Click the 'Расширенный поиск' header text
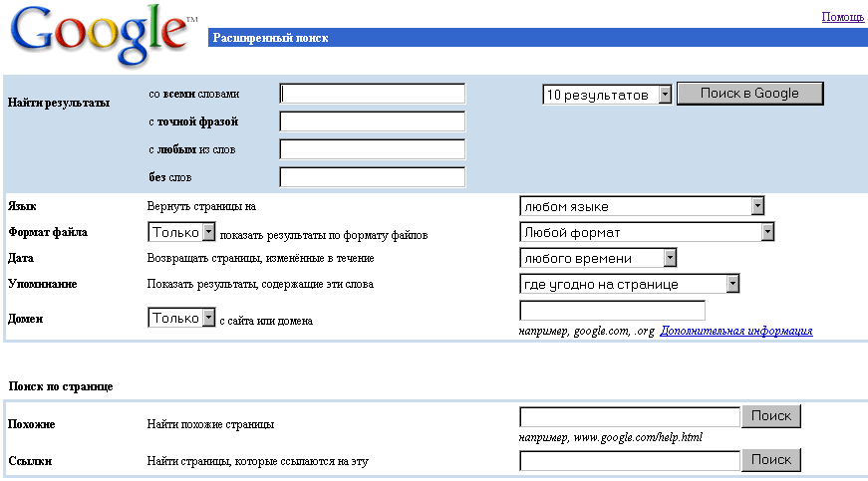868x481 pixels. coord(270,38)
